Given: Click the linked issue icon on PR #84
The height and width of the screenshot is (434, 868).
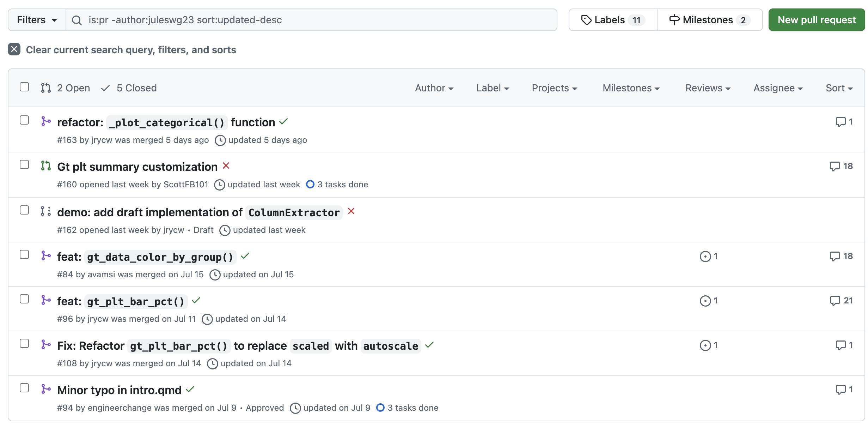Looking at the screenshot, I should click(x=705, y=257).
